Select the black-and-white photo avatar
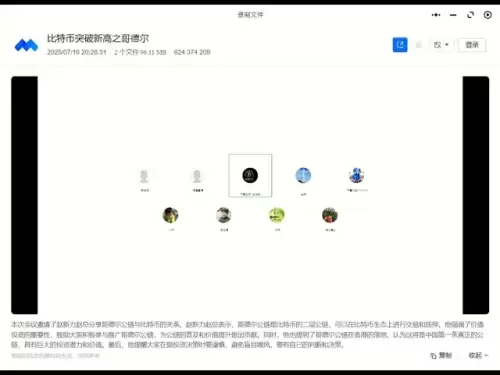 click(224, 215)
